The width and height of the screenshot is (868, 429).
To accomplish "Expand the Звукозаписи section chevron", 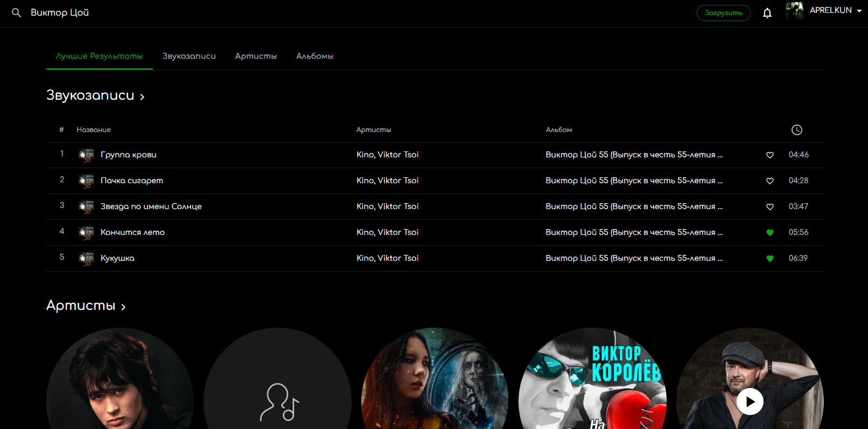I will point(142,97).
